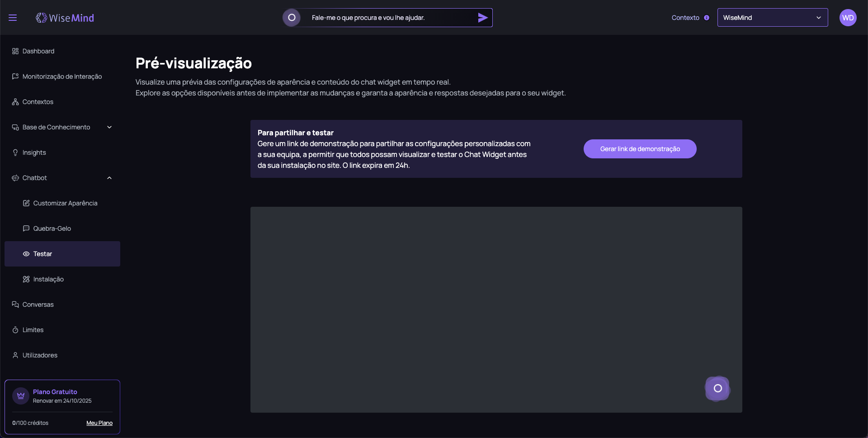Image resolution: width=868 pixels, height=438 pixels.
Task: Open the Dashboard page
Action: coord(38,51)
